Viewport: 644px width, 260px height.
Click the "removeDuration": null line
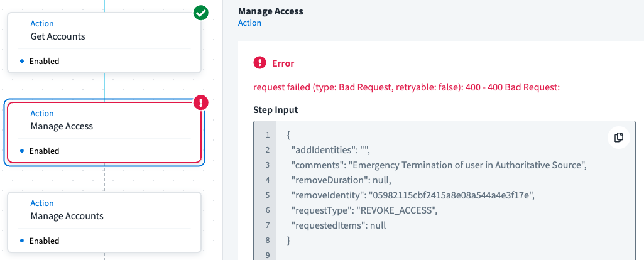(x=341, y=180)
